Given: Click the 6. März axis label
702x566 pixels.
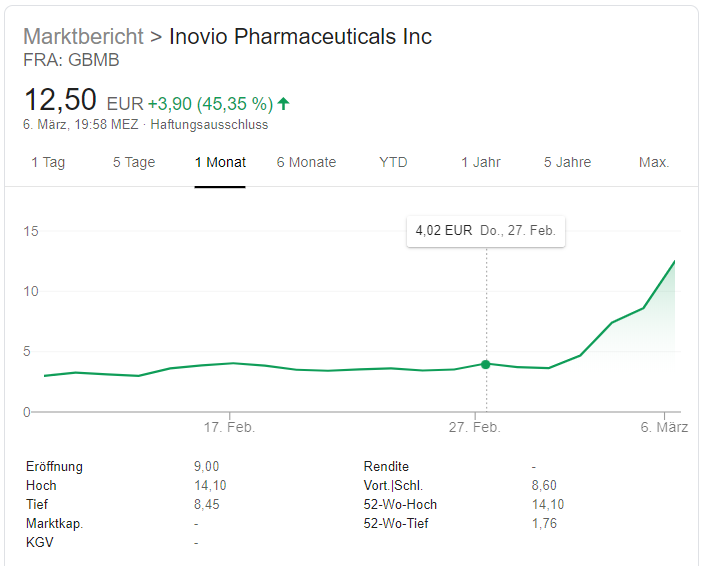Looking at the screenshot, I should point(664,427).
